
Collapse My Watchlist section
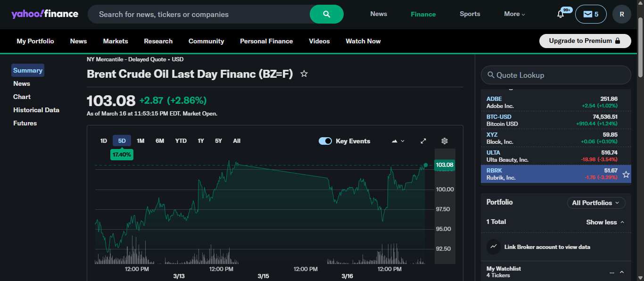(622, 272)
